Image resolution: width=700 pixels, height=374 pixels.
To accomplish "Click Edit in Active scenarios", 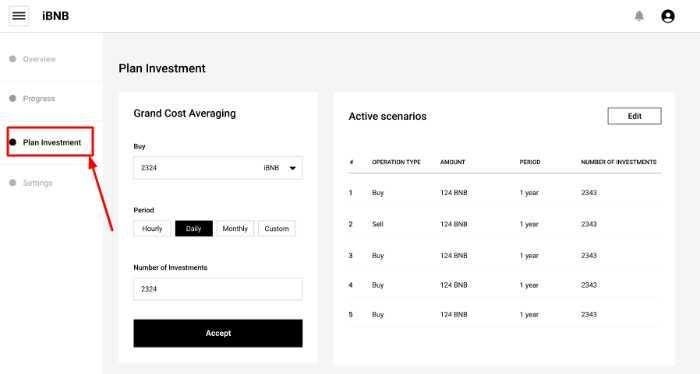I will [634, 116].
